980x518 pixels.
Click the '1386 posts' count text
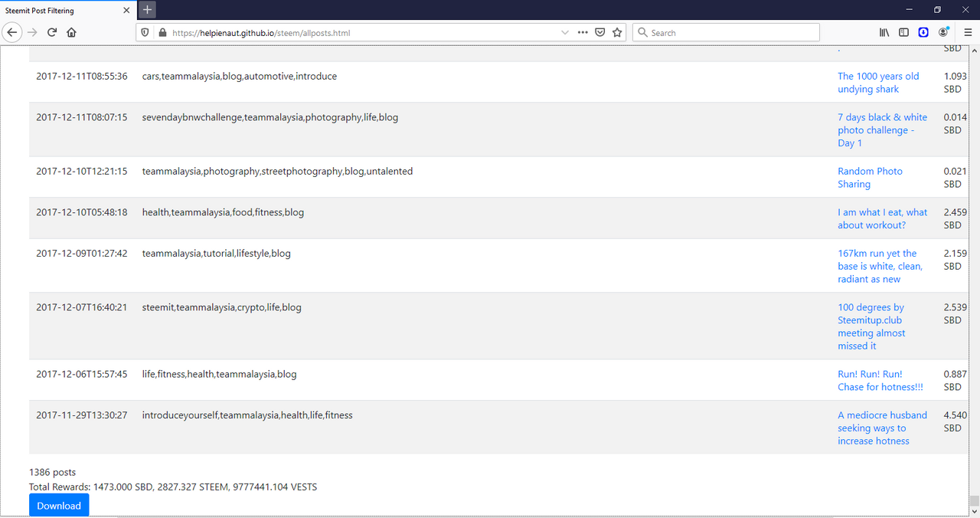[52, 472]
